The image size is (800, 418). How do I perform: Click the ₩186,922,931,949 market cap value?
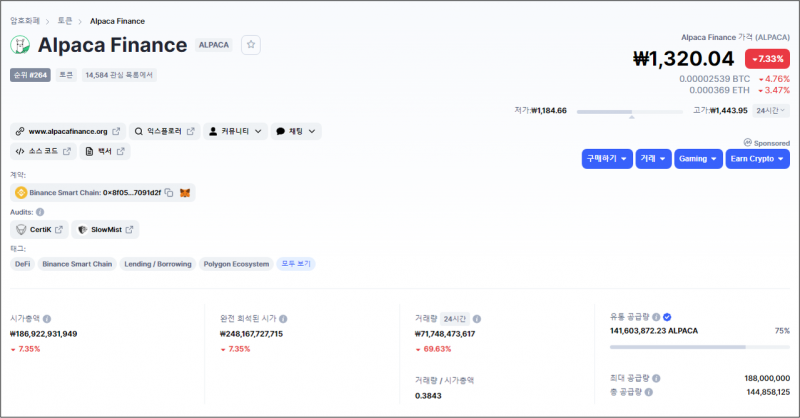(43, 334)
